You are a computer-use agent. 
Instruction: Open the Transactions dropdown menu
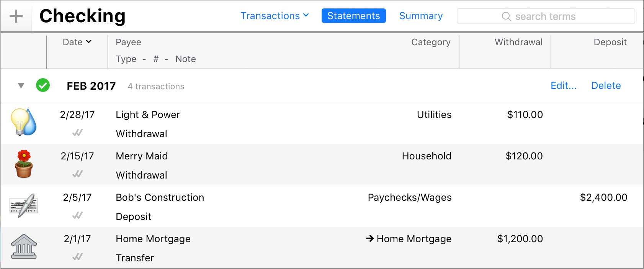275,16
